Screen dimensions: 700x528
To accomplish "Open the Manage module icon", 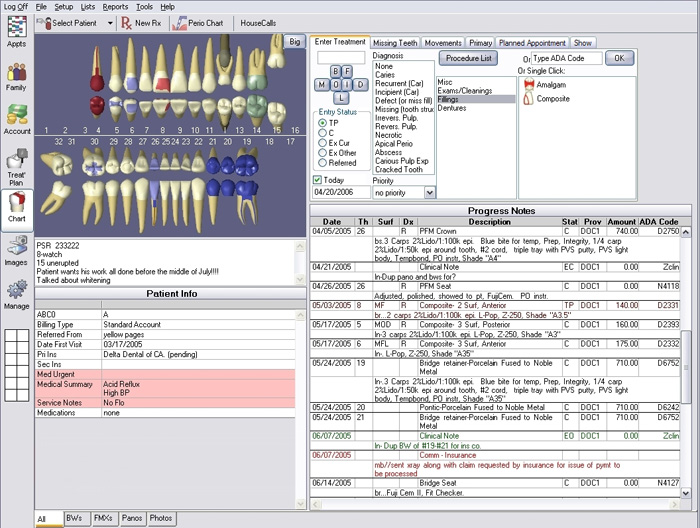I will pos(16,292).
